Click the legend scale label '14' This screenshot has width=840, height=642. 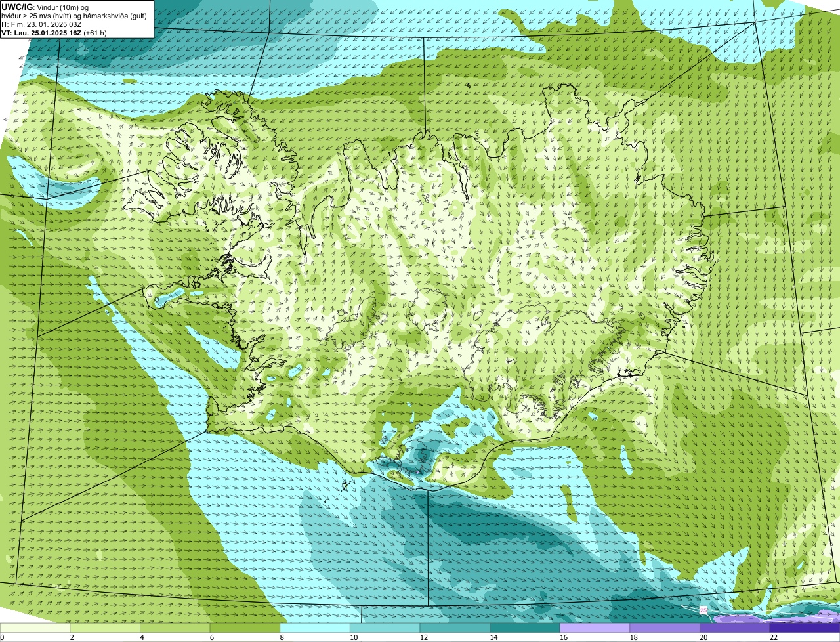tap(494, 637)
